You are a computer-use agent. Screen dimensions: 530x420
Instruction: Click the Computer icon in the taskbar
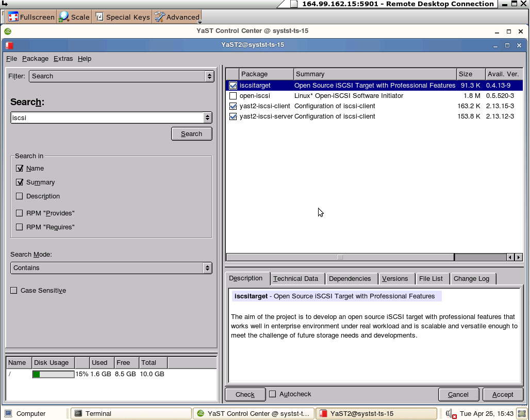(8, 414)
